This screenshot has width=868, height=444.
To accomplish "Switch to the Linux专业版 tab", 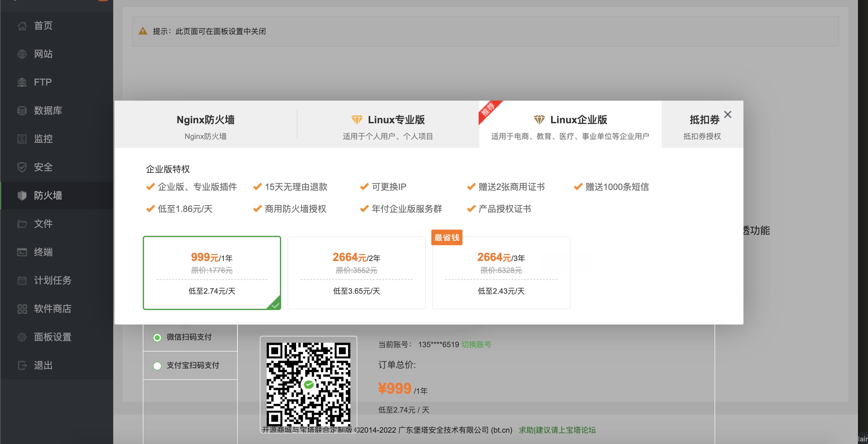I will click(x=388, y=124).
